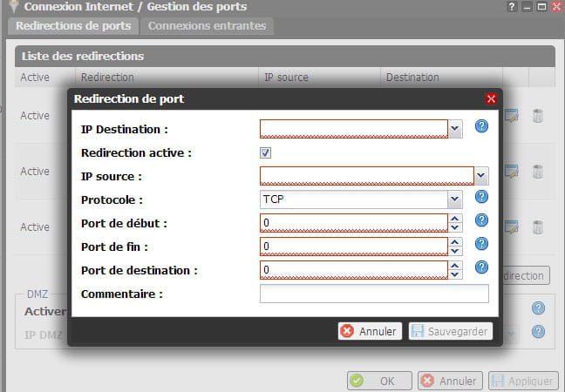Focus the Commentaire text field
Viewport: 565px width, 392px height.
374,294
